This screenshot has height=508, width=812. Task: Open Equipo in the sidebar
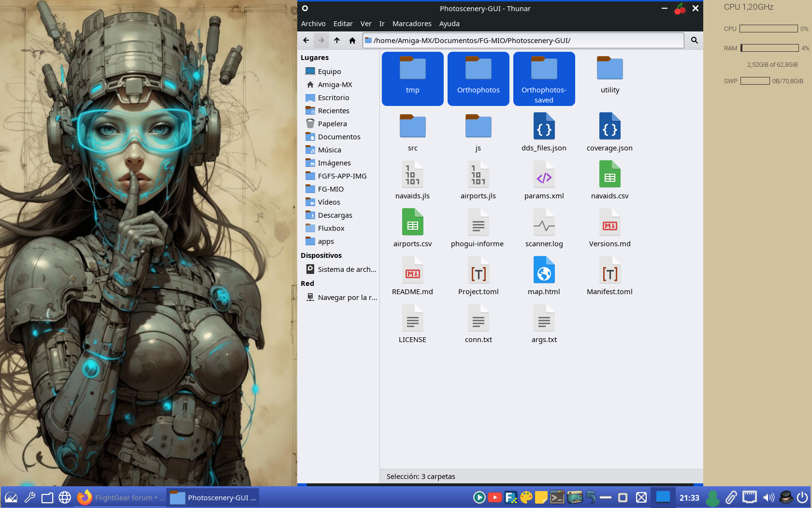(338, 72)
